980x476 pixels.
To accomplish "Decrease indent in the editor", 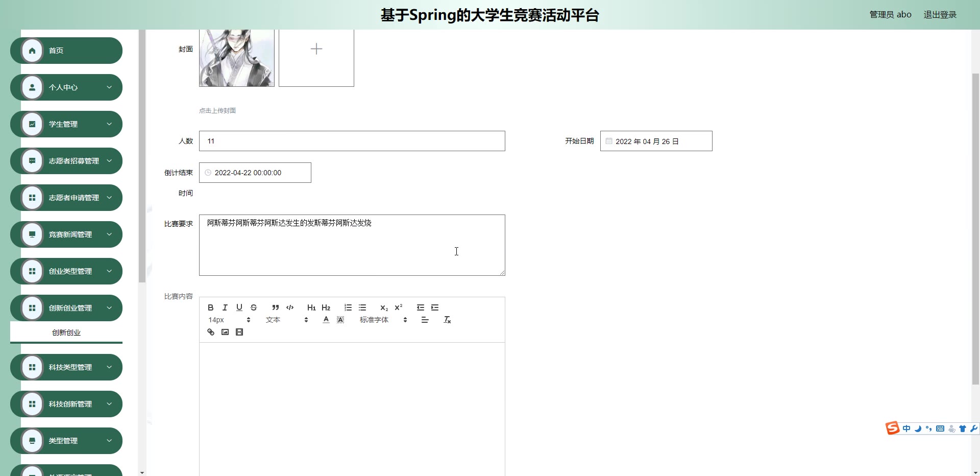I will coord(421,307).
